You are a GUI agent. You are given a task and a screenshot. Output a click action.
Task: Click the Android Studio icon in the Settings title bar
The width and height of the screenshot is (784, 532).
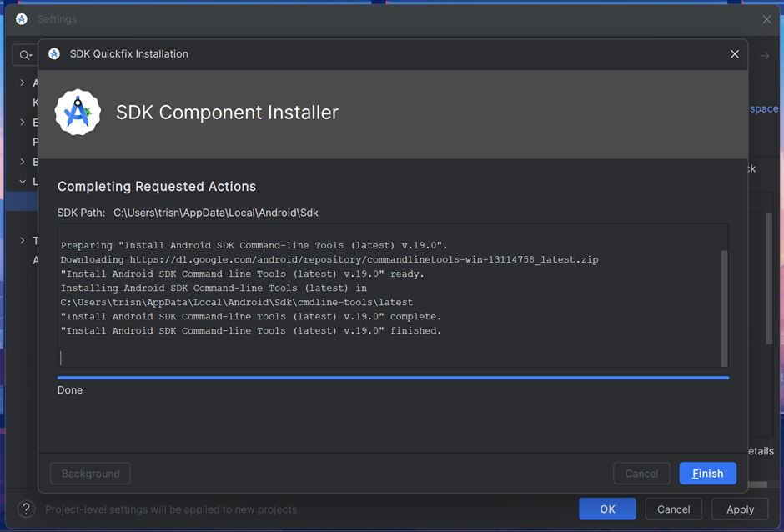22,19
